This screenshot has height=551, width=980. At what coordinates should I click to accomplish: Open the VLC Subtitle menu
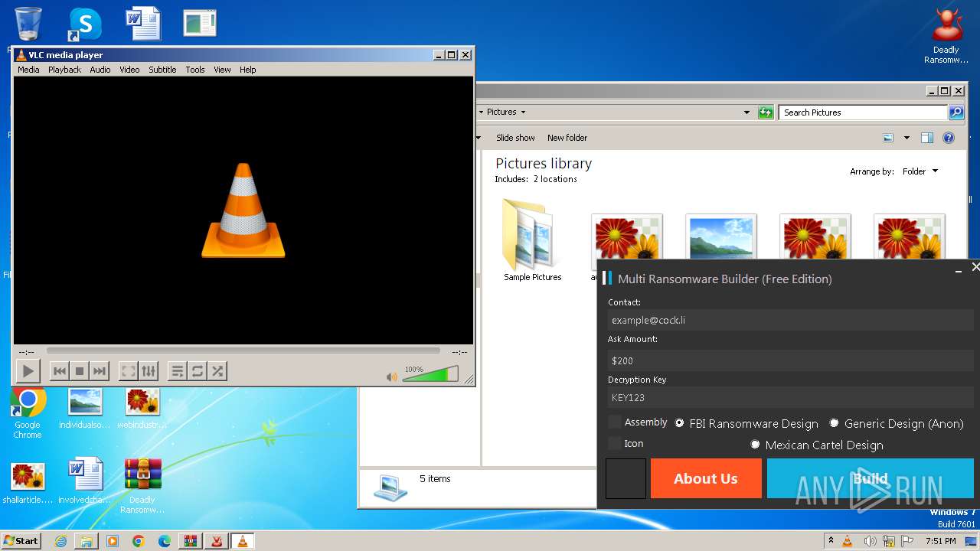162,70
